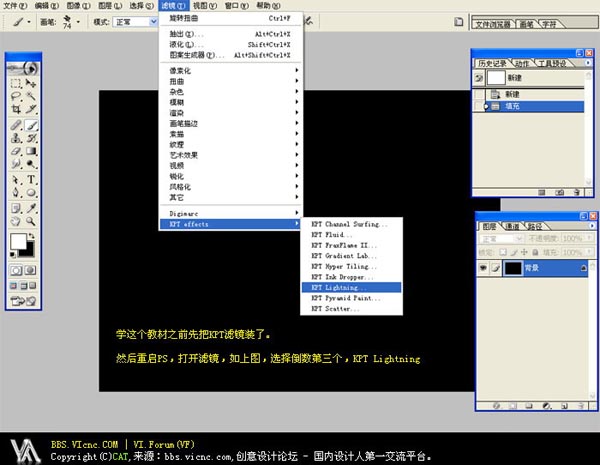Select the Rectangular Marquee tool

(16, 83)
